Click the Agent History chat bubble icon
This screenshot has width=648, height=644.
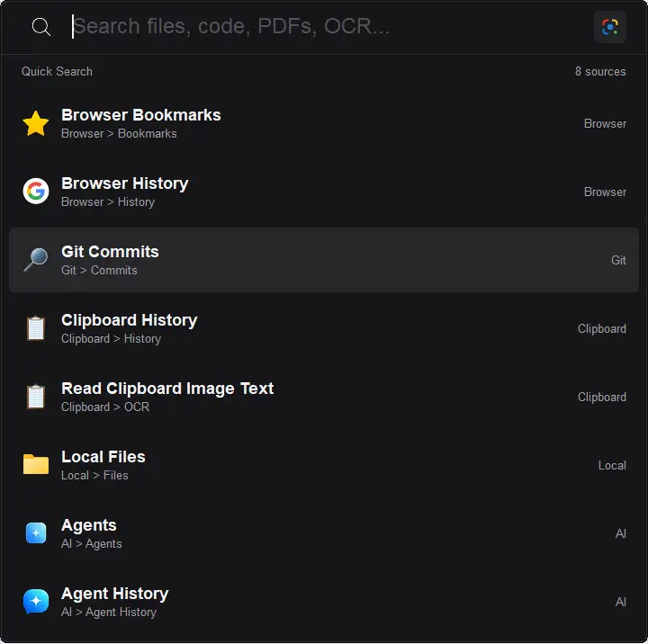pos(36,602)
